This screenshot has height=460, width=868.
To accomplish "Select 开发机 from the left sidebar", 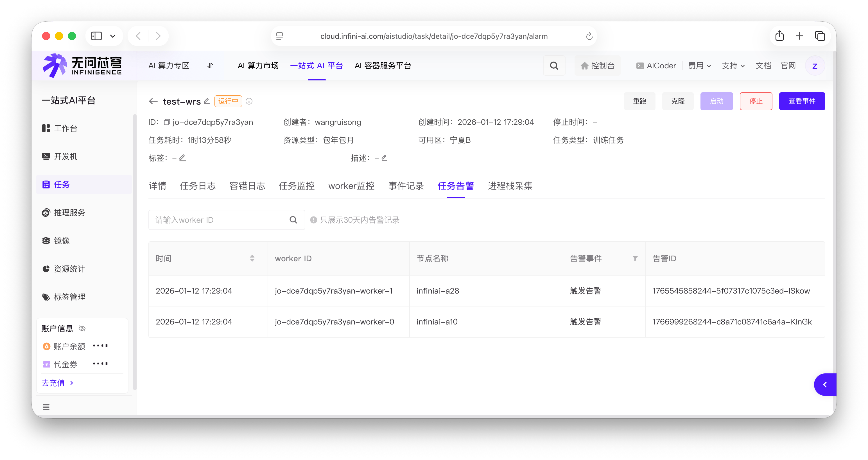I will coord(66,156).
